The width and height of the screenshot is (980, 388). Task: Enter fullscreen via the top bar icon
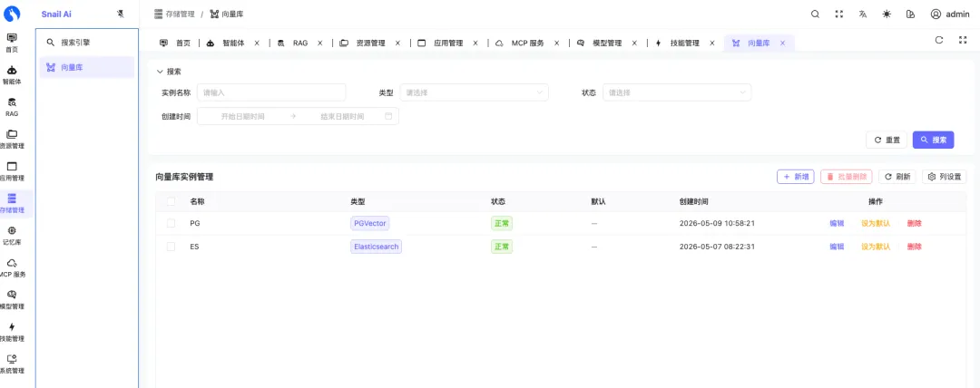pyautogui.click(x=839, y=15)
